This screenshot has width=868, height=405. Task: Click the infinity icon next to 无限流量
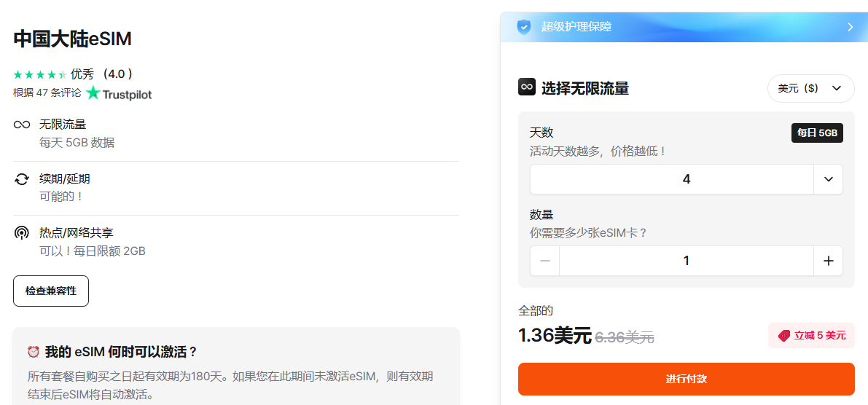point(22,125)
